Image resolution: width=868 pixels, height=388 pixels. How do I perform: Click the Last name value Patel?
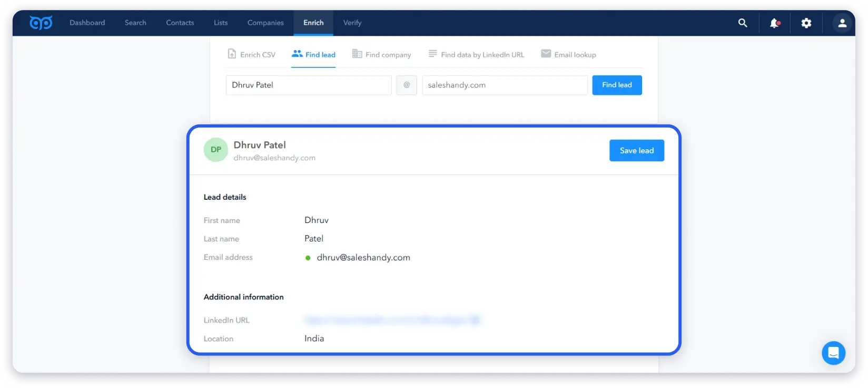(x=314, y=238)
